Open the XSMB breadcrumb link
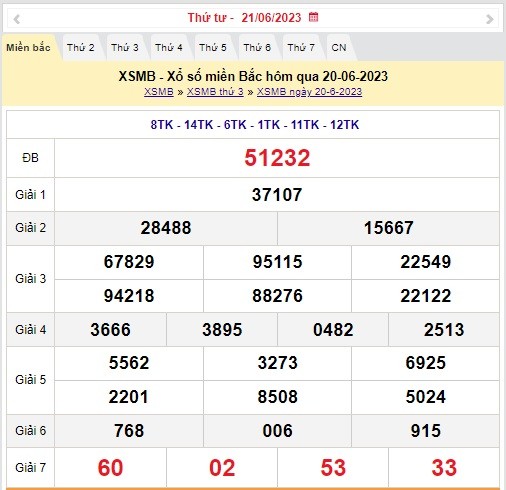This screenshot has height=490, width=506. tap(159, 92)
